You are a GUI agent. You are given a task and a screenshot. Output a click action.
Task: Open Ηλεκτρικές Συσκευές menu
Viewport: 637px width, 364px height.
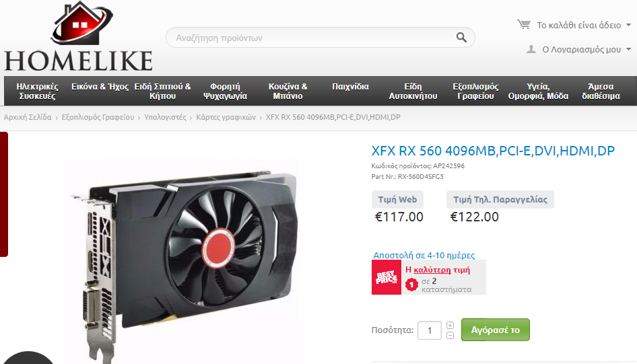coord(38,91)
